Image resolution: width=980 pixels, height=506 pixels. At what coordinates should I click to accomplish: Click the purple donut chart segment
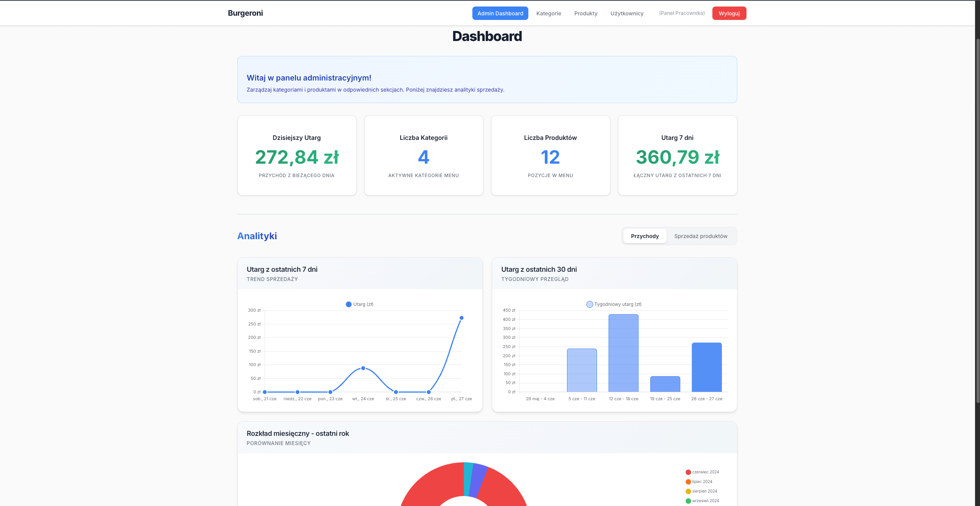coord(479,481)
